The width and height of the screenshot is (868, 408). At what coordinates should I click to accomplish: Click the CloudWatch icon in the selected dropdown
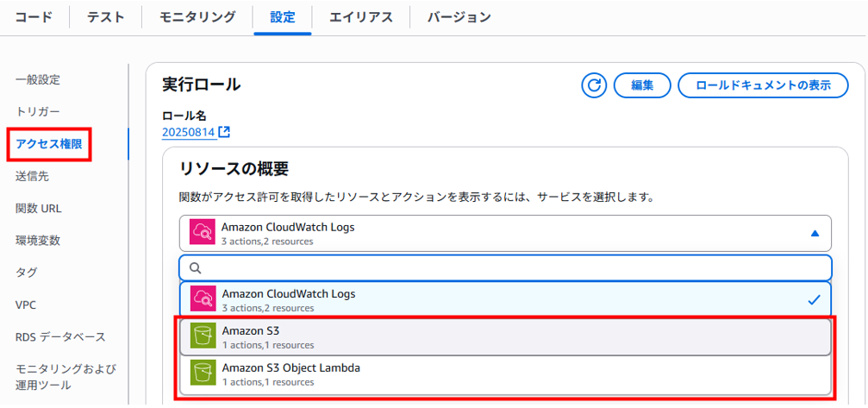click(202, 233)
